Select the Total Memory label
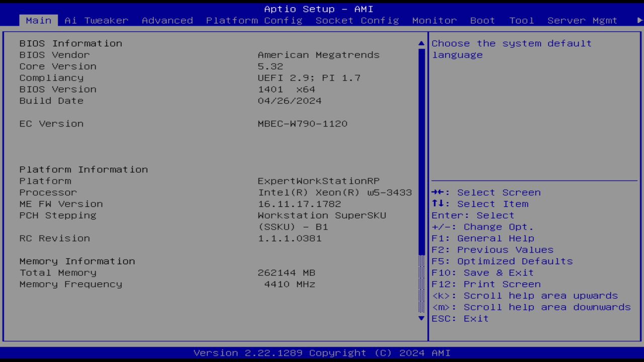This screenshot has width=644, height=362. pos(58,273)
